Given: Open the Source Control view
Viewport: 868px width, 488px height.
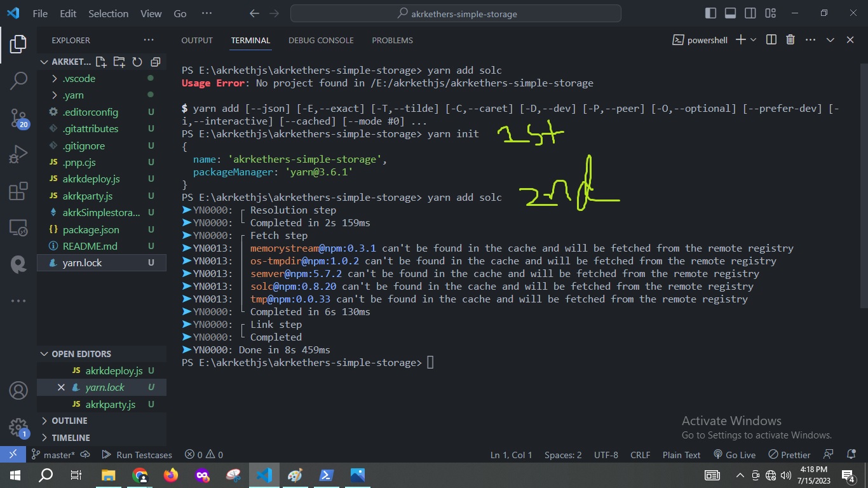Looking at the screenshot, I should [x=17, y=118].
